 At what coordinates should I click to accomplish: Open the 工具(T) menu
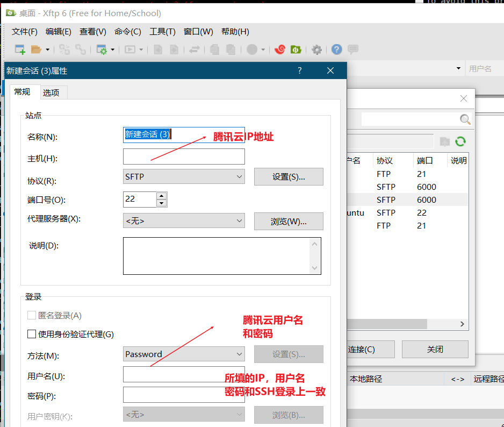tap(162, 32)
